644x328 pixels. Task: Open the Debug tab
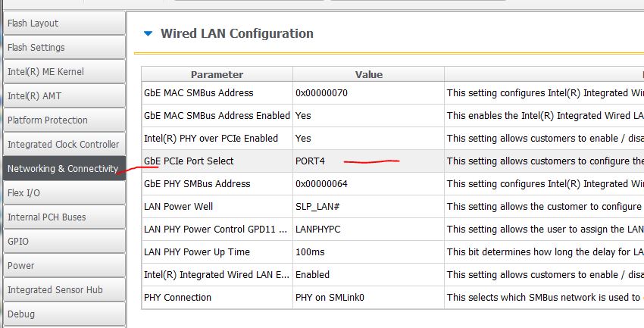tap(62, 314)
